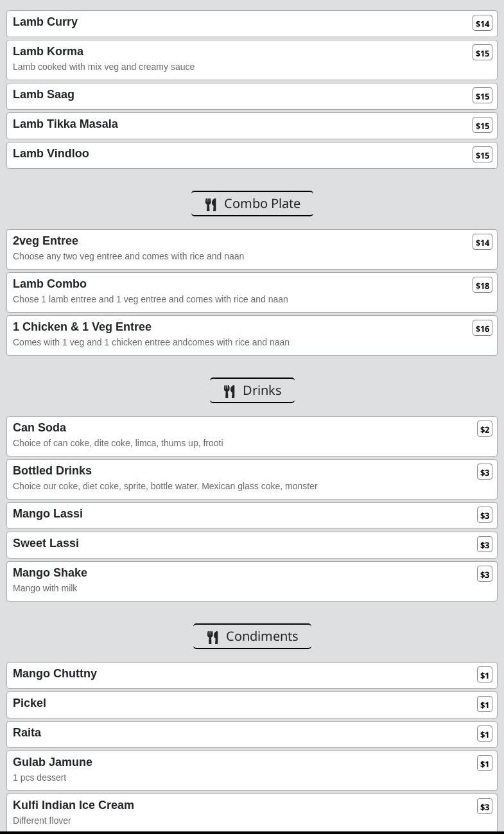Select the Lamb Tikka Masala item
The image size is (504, 834).
click(65, 124)
